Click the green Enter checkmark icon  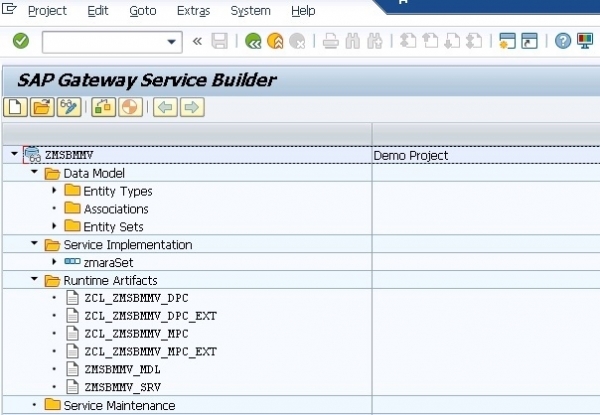[x=21, y=41]
